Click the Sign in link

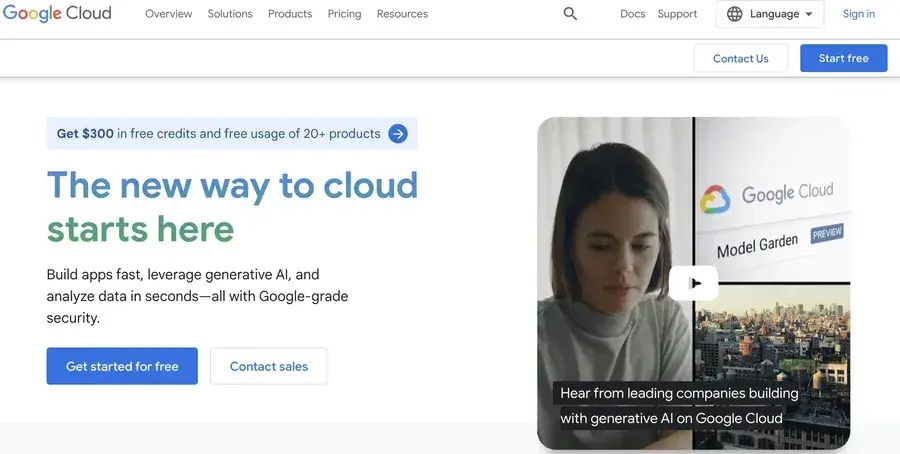click(858, 14)
